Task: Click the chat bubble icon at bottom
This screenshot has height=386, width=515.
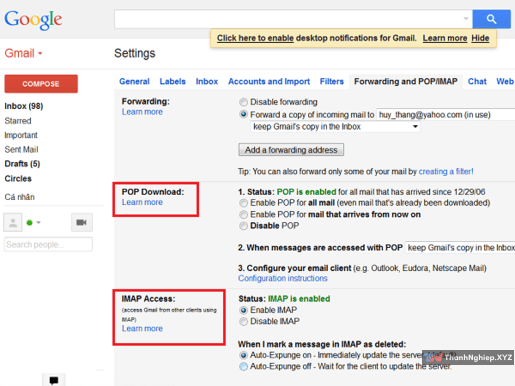Action: coord(54,380)
